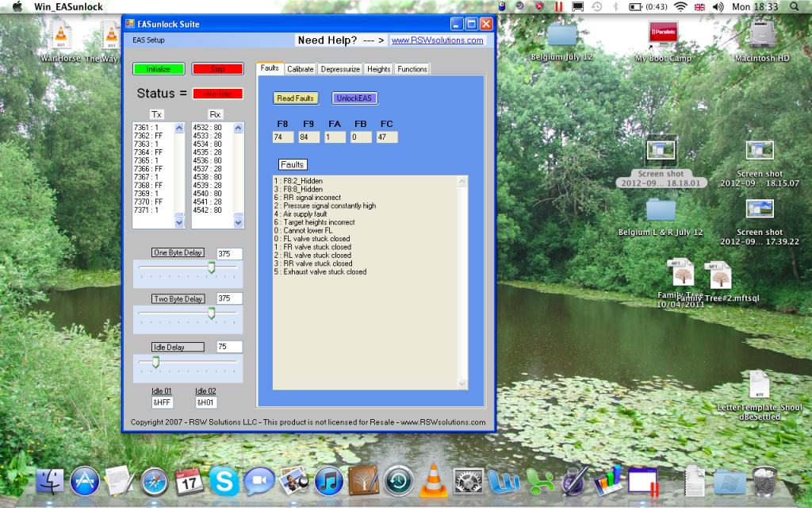Click the Idle Delay value field
Image resolution: width=812 pixels, height=508 pixels.
point(229,347)
